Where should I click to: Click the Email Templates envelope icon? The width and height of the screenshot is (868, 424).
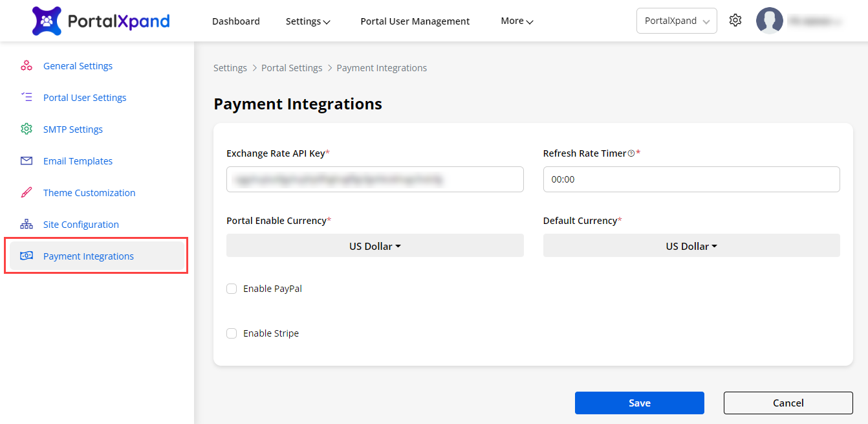tap(27, 161)
